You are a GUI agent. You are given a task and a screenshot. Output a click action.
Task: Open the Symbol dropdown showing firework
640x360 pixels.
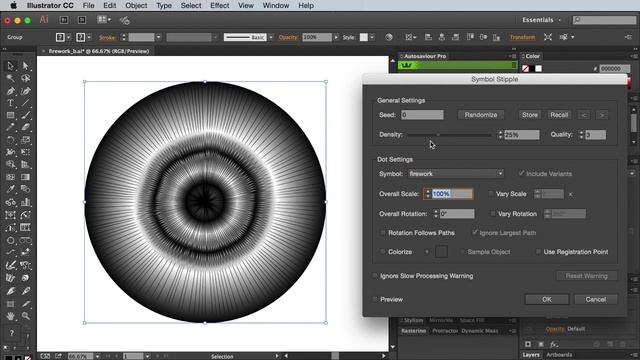(x=456, y=173)
